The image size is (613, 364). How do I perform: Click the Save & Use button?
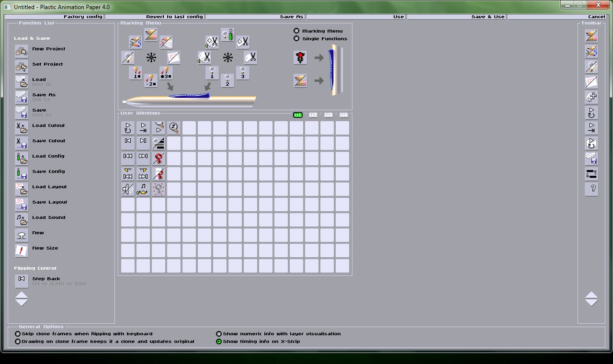(x=456, y=17)
